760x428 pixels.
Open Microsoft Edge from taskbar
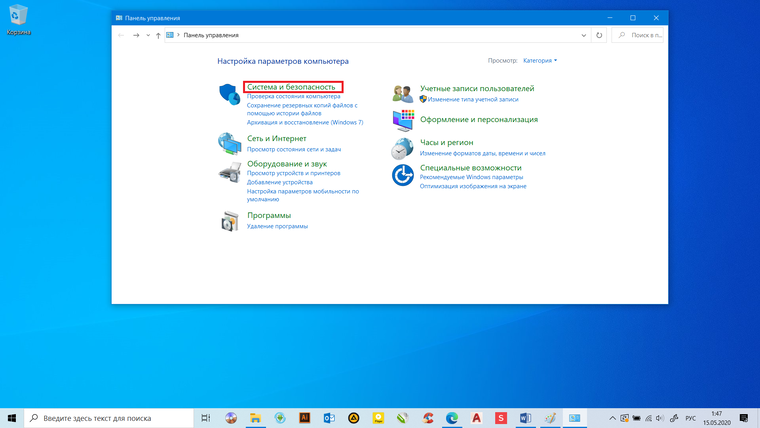pyautogui.click(x=452, y=418)
